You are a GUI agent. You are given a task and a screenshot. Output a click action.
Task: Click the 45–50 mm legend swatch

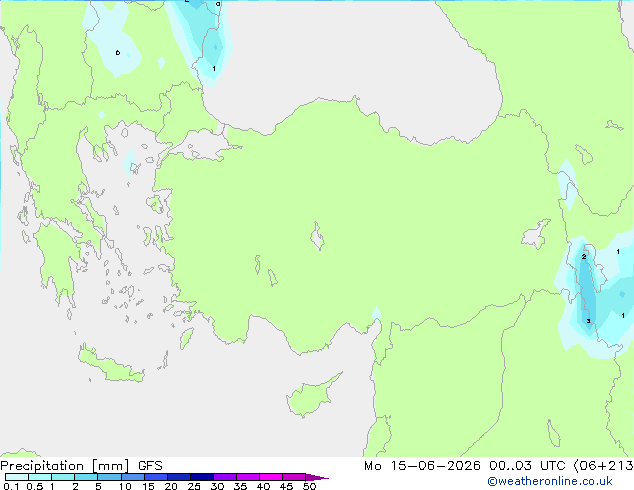[294, 477]
